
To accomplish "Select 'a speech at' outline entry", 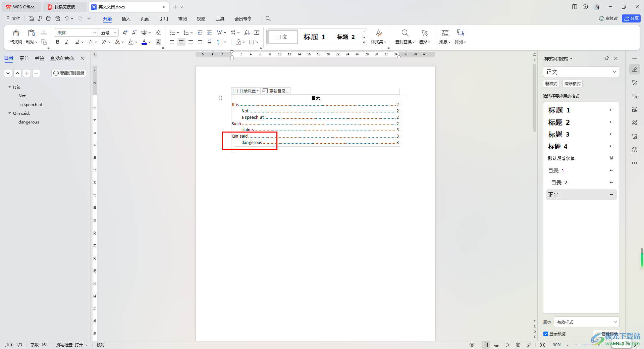I will 32,104.
